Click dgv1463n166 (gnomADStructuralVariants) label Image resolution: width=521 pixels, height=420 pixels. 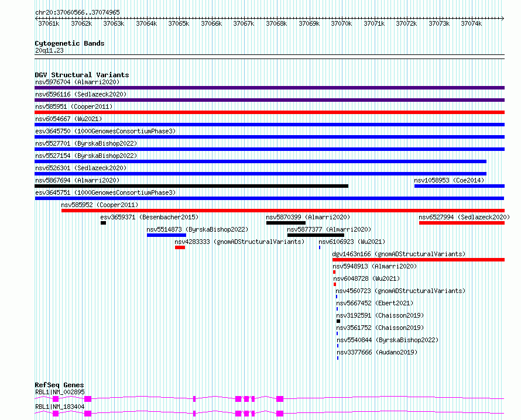pyautogui.click(x=399, y=254)
